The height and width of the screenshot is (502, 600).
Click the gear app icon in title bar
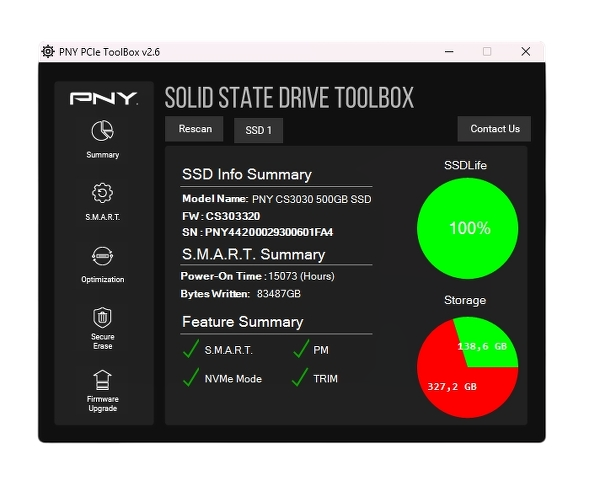pos(48,51)
